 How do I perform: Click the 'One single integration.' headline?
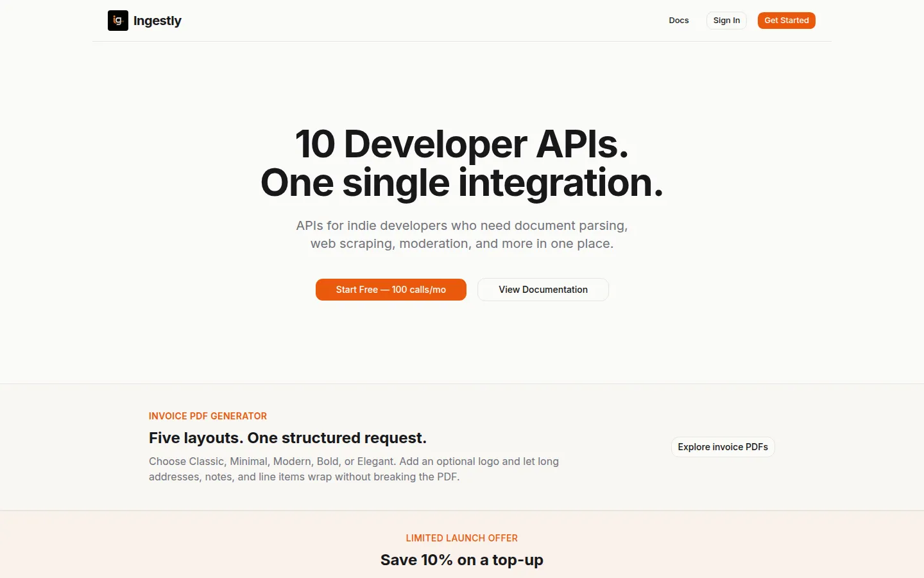[x=462, y=183]
